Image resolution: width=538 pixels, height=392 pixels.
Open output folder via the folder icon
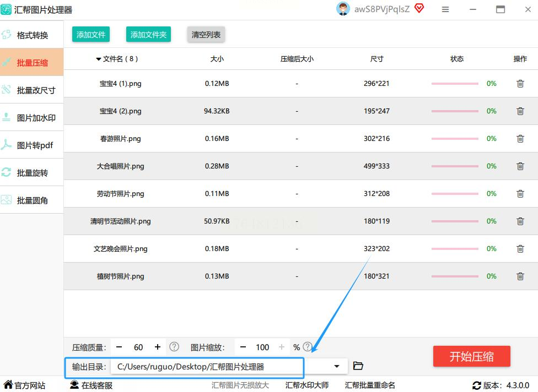(x=358, y=366)
